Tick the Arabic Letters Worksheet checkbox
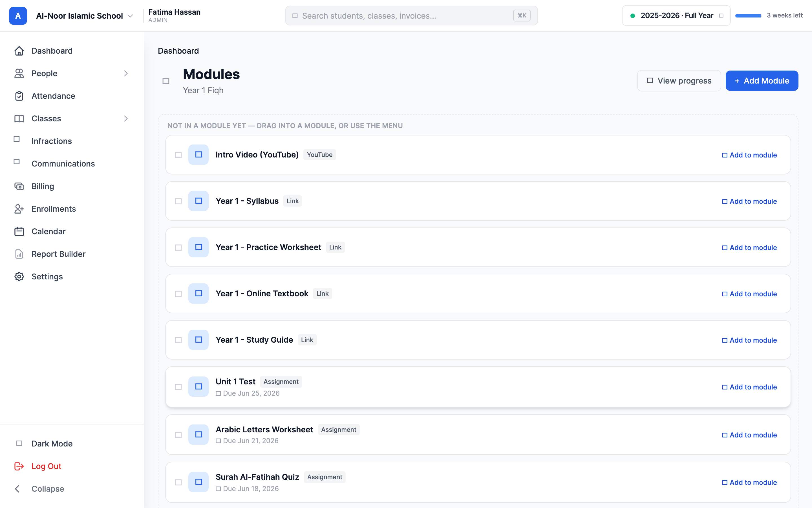This screenshot has width=812, height=508. [178, 435]
